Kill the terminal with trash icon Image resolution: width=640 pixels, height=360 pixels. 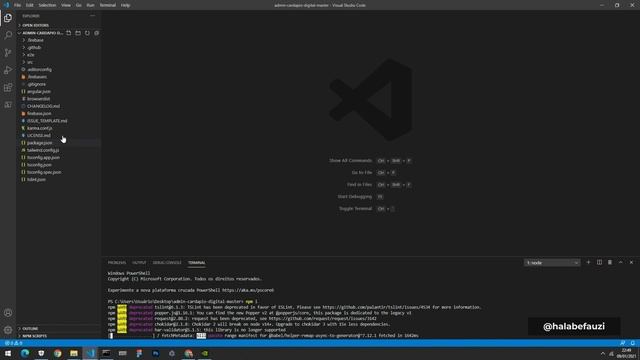coord(610,262)
